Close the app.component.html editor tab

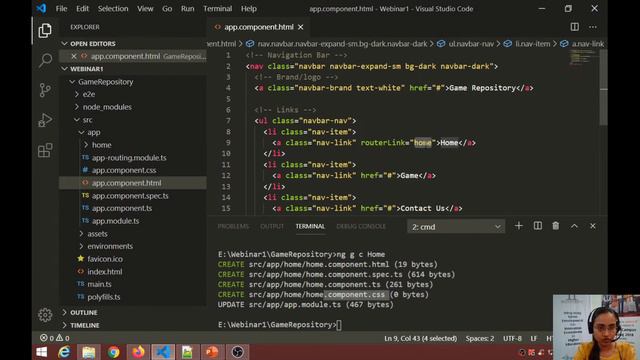[301, 27]
